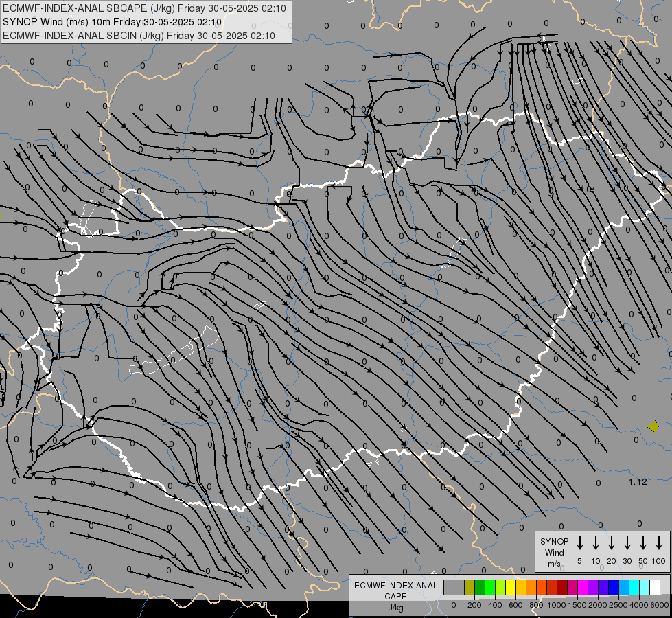Viewport: 672px width, 618px height.
Task: Select the bright green CAPE swatch
Action: [490, 587]
